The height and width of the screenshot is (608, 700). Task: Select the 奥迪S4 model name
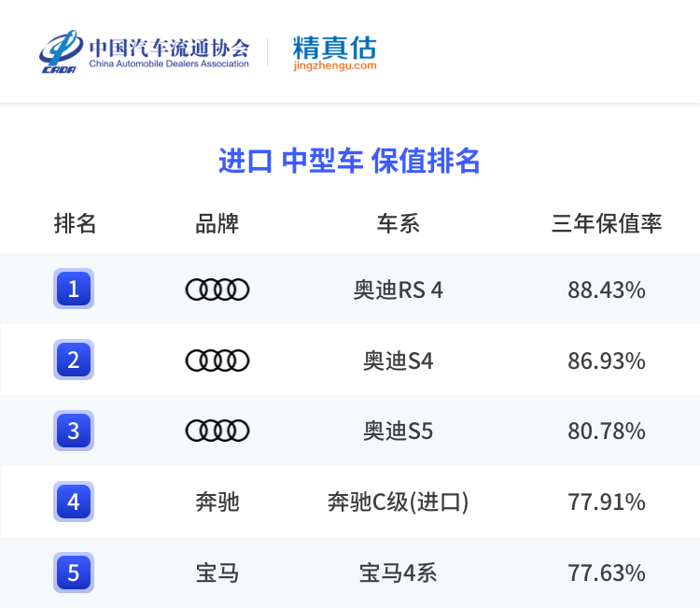[399, 361]
